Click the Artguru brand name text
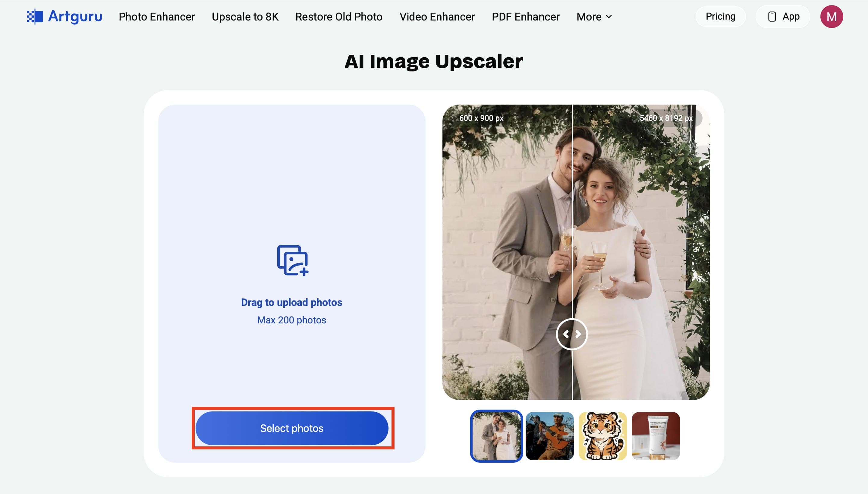 tap(75, 17)
